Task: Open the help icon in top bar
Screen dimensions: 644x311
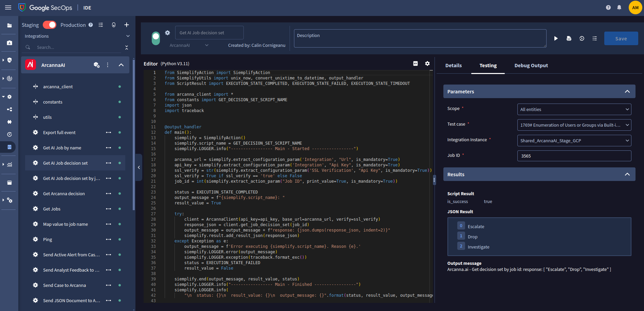Action: [608, 7]
